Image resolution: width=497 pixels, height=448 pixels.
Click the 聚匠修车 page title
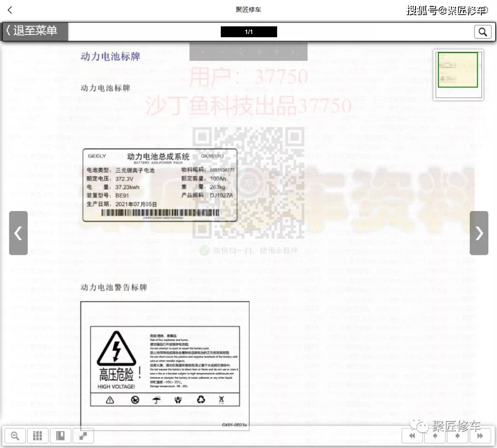click(x=248, y=10)
